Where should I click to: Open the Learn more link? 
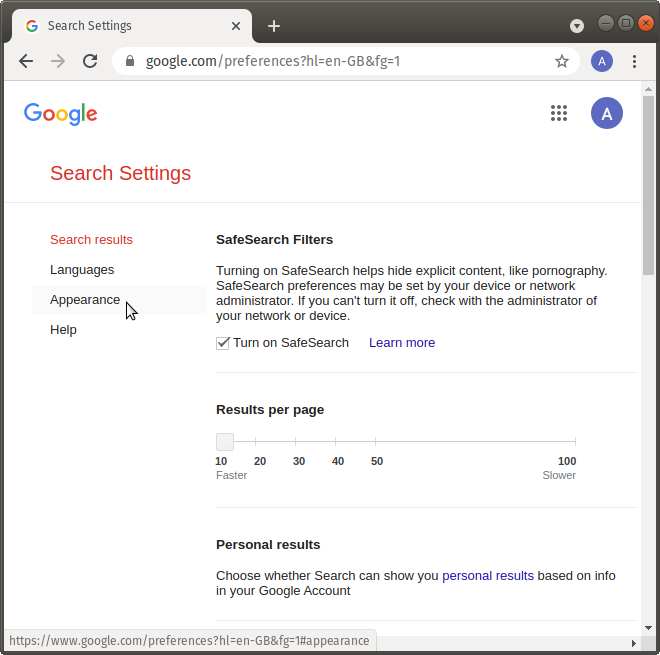pyautogui.click(x=402, y=343)
